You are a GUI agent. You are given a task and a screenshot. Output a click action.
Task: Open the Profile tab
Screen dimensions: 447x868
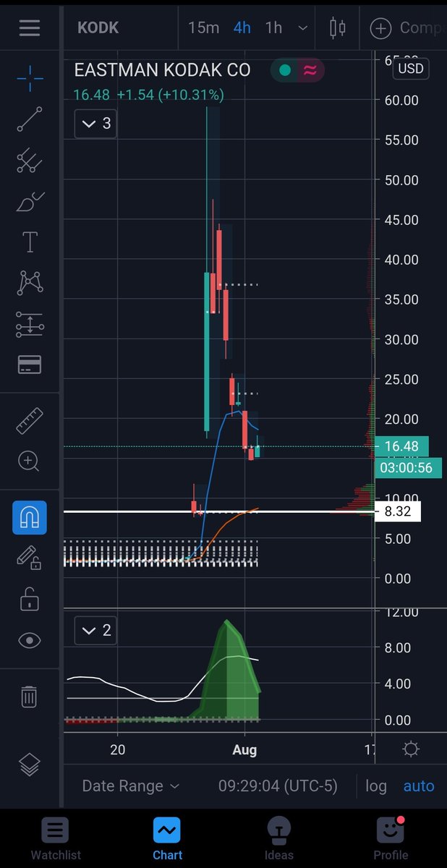click(391, 839)
